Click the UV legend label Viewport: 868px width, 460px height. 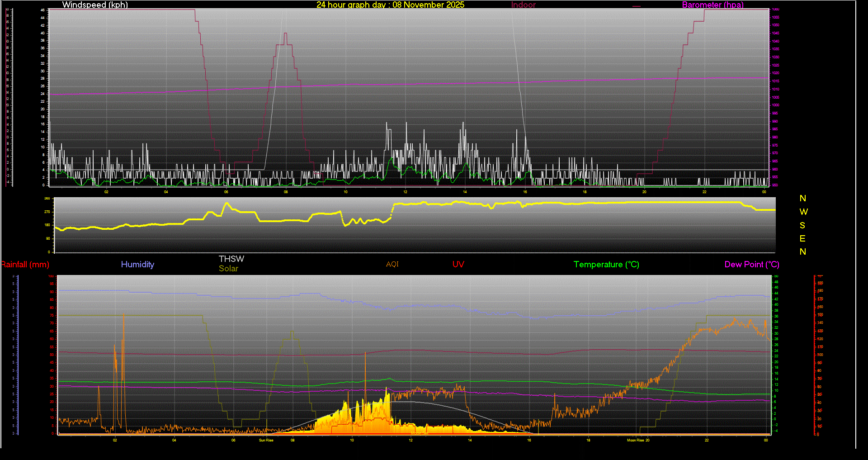(458, 265)
